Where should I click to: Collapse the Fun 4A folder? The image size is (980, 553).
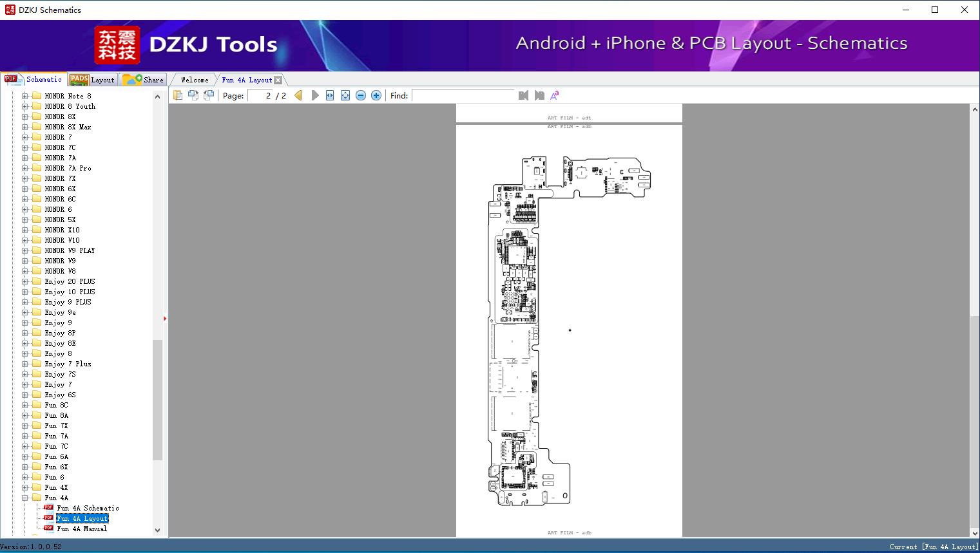(25, 498)
